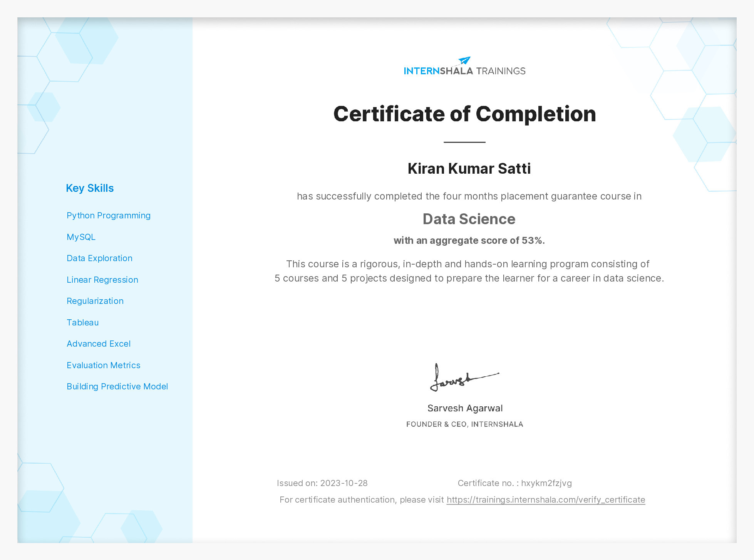The image size is (754, 560).
Task: Select the MySQL skill entry
Action: click(x=81, y=237)
